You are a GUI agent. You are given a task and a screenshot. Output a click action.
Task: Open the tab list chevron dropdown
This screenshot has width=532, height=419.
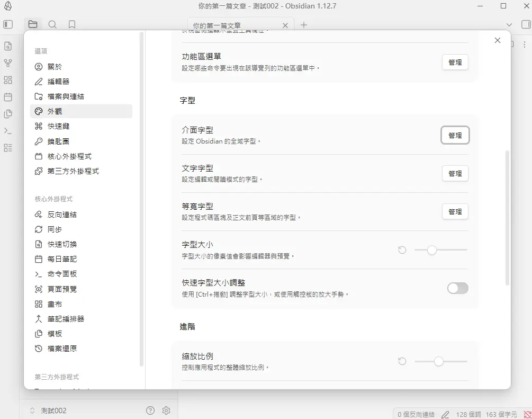(x=509, y=25)
